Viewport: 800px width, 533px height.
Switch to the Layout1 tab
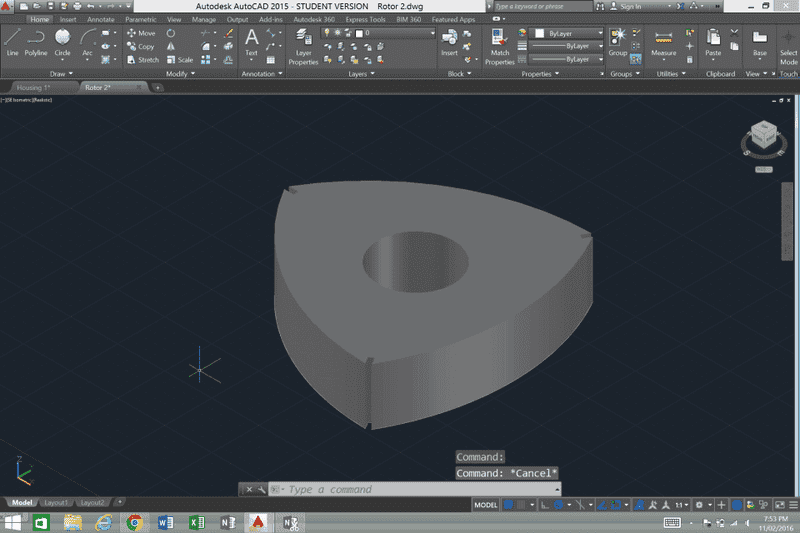point(55,502)
